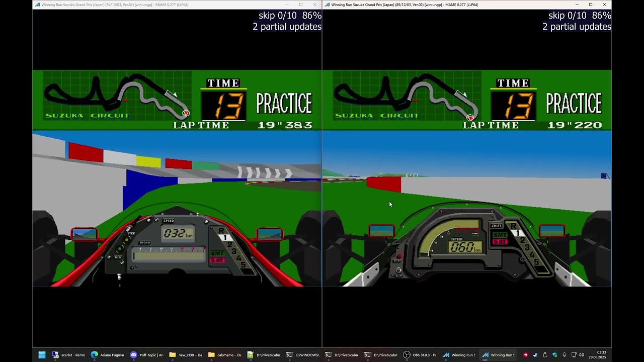644x362 pixels.
Task: Switch to scarlet Remote Desktop taskbar item
Action: (x=69, y=355)
